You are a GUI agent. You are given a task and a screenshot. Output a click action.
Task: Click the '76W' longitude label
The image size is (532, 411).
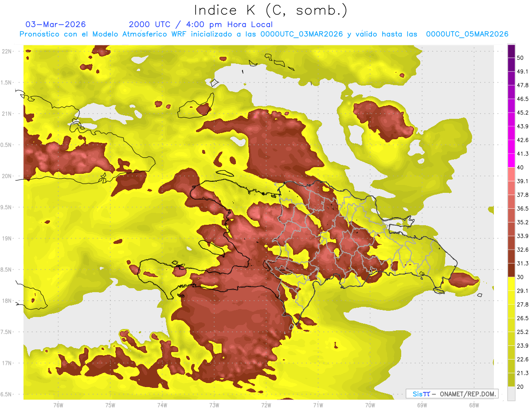(x=58, y=405)
